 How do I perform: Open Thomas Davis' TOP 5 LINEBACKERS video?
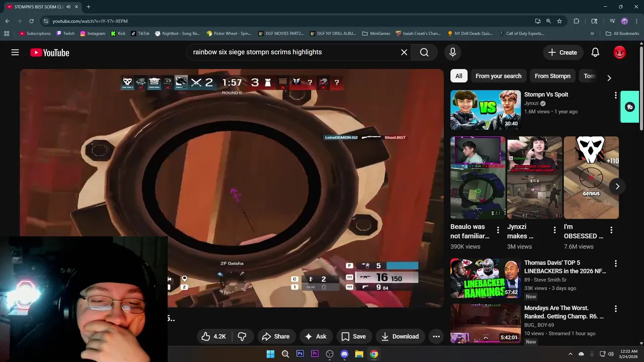pos(486,278)
